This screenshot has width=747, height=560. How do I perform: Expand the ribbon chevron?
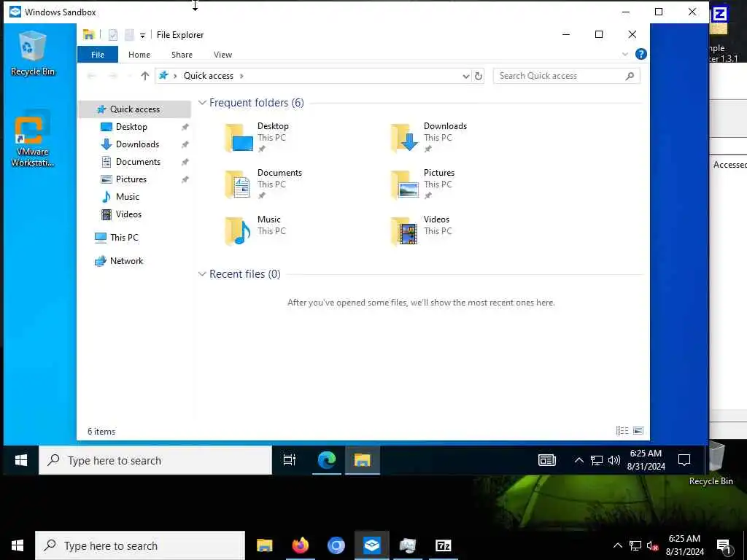625,54
